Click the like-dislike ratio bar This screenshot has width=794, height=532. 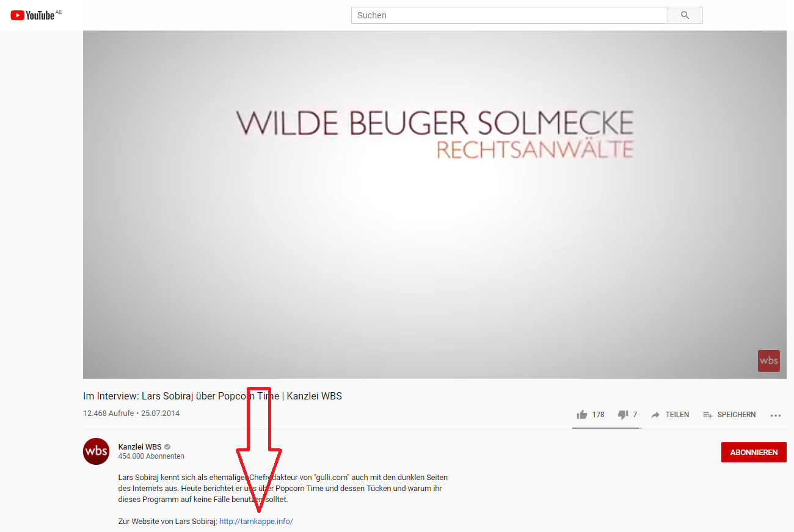[x=606, y=428]
